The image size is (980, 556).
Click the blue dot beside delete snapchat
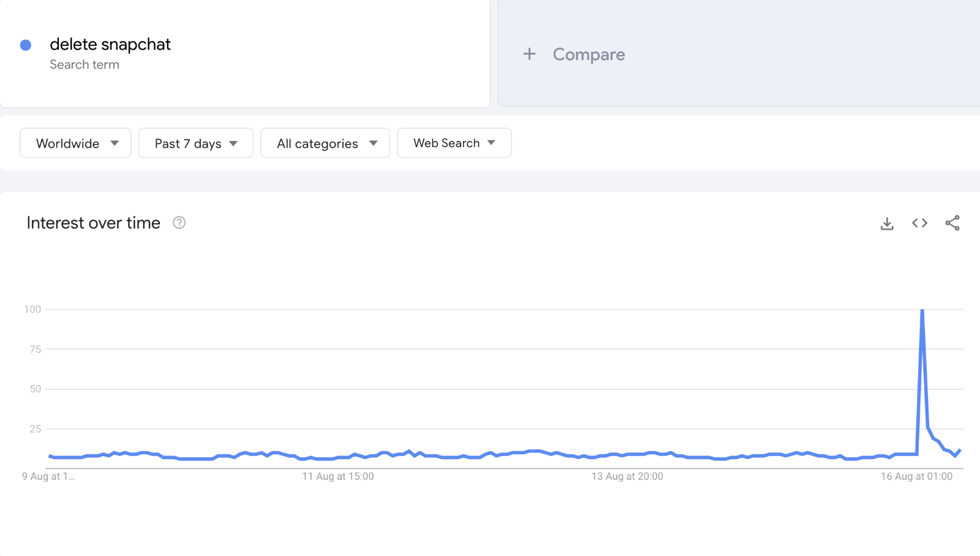pyautogui.click(x=26, y=45)
